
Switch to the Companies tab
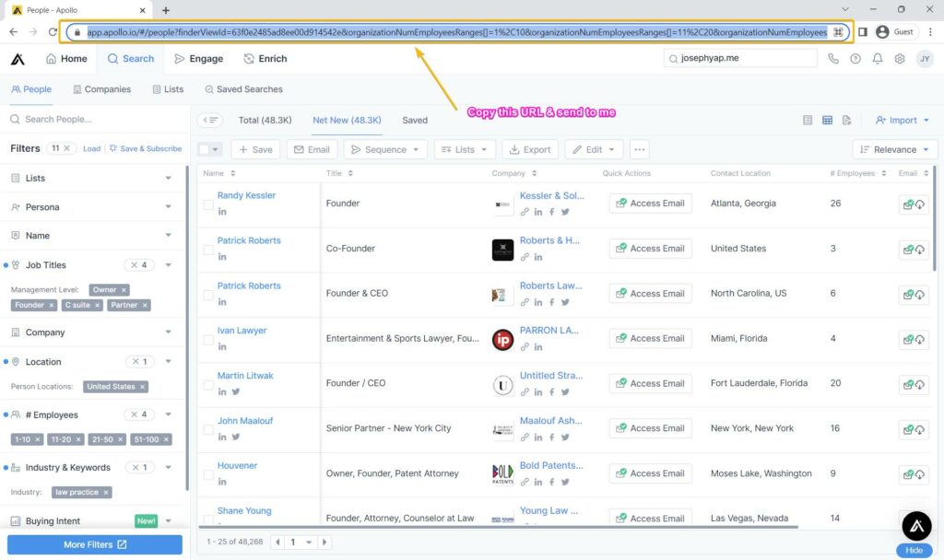coord(101,89)
